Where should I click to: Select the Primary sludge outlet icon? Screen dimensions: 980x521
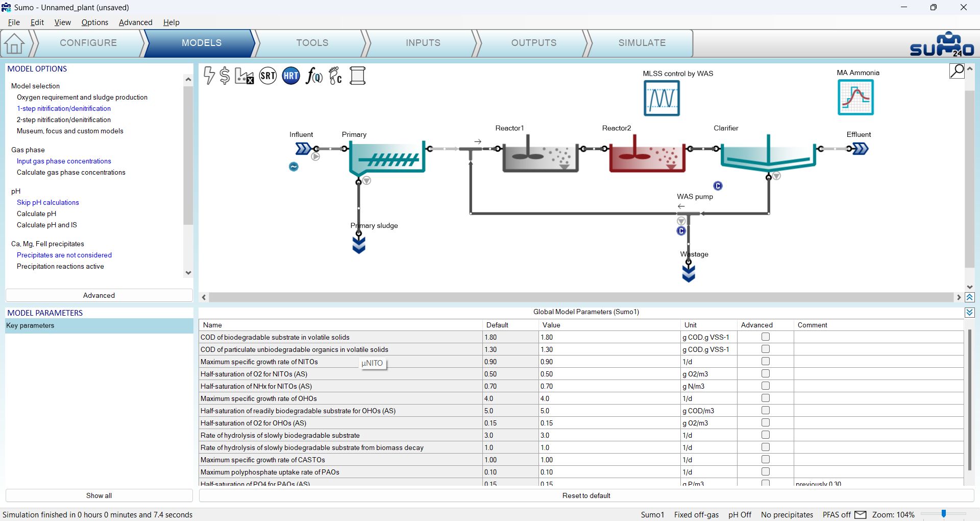359,245
